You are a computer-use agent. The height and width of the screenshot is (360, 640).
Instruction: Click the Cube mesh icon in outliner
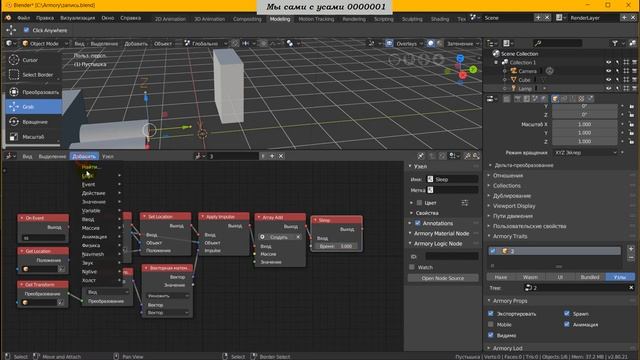pos(513,80)
